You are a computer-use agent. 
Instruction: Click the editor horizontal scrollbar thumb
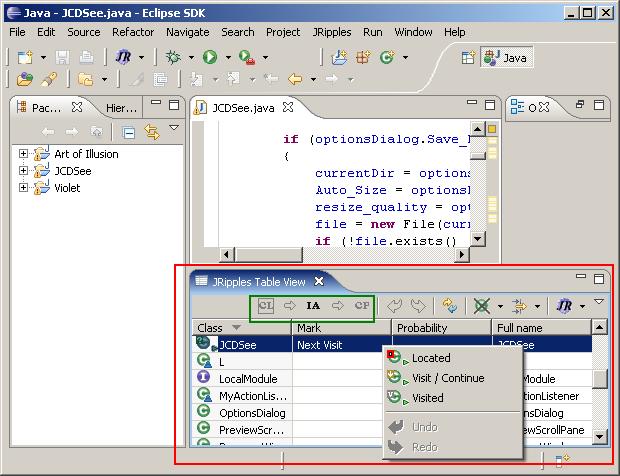[268, 254]
